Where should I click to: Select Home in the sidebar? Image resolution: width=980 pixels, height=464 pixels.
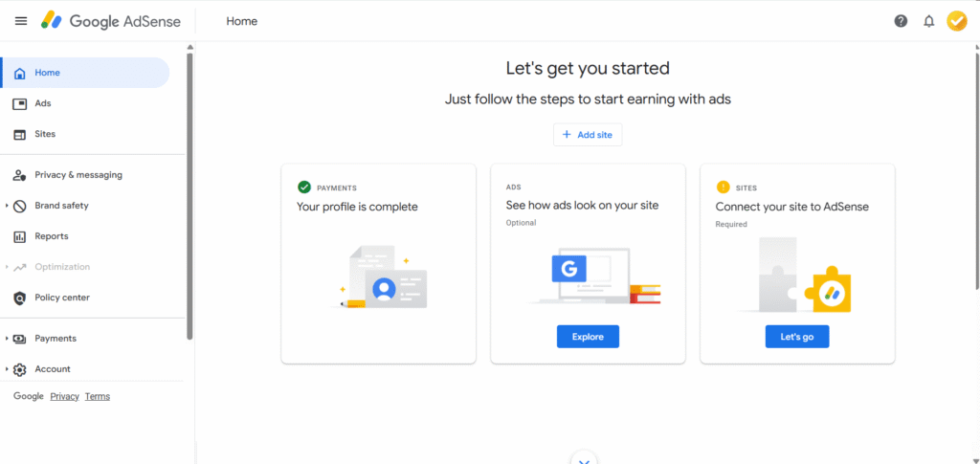click(x=47, y=73)
